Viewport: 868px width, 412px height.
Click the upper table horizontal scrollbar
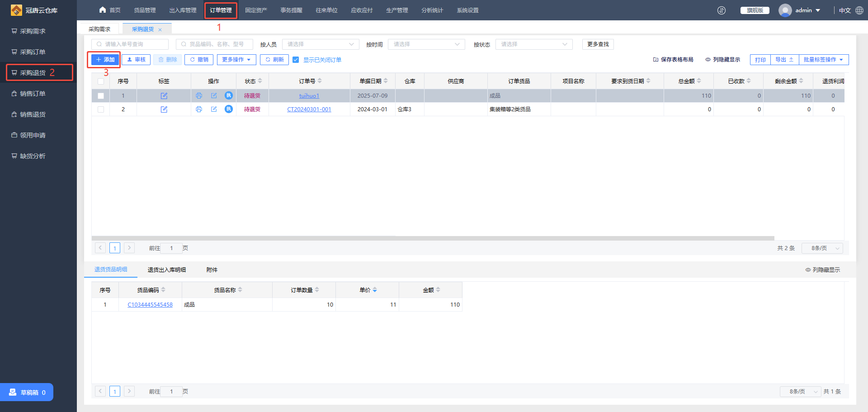(433, 238)
